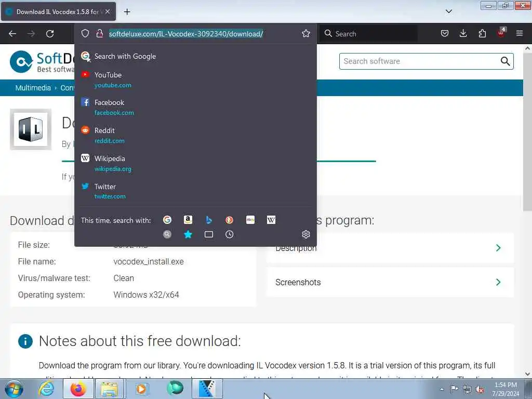Open a new tab with plus button

(x=127, y=12)
